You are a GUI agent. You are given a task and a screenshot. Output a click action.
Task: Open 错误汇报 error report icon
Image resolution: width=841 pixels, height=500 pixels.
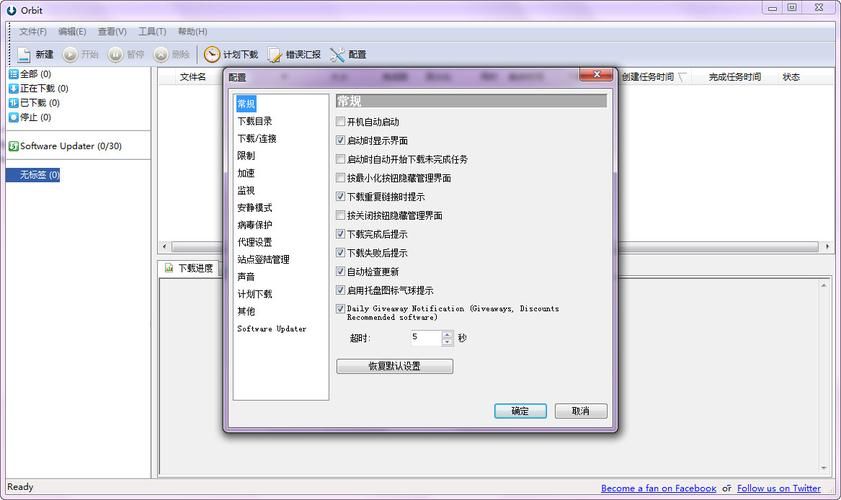coord(275,55)
